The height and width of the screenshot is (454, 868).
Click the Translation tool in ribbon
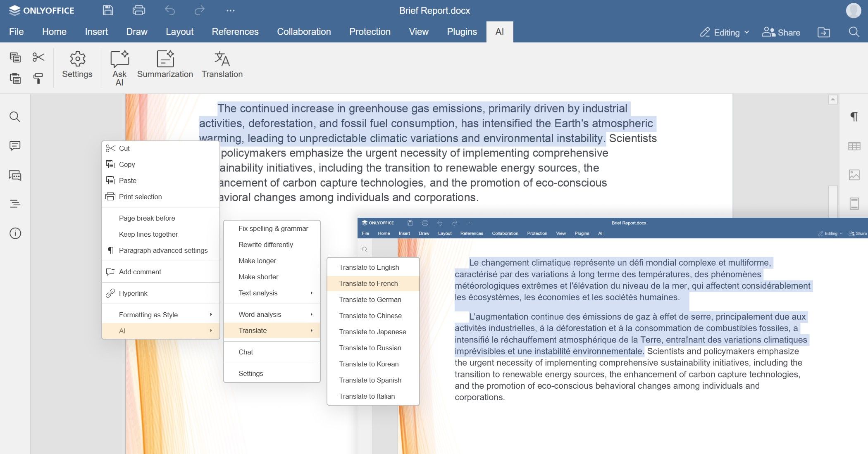(222, 64)
